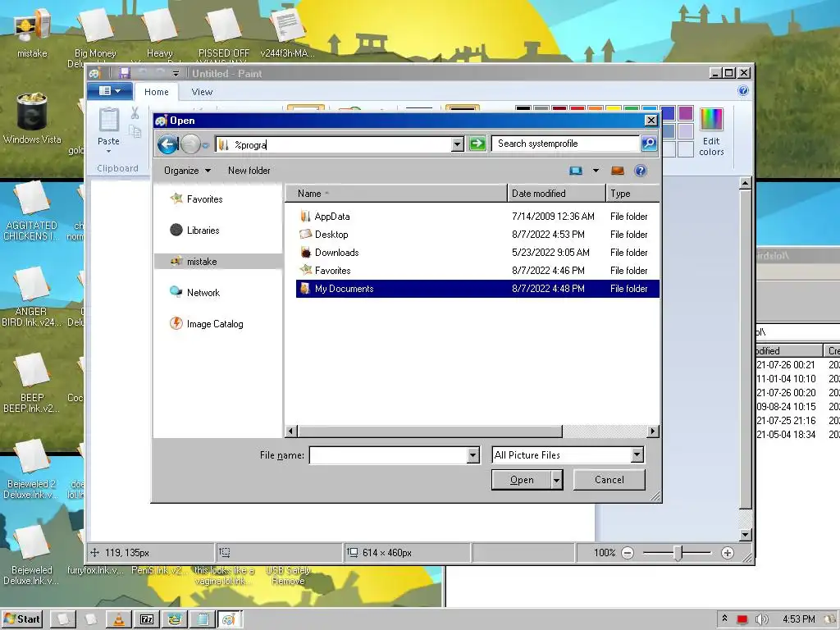Select the Downloads folder icon
The height and width of the screenshot is (630, 840).
coord(305,253)
